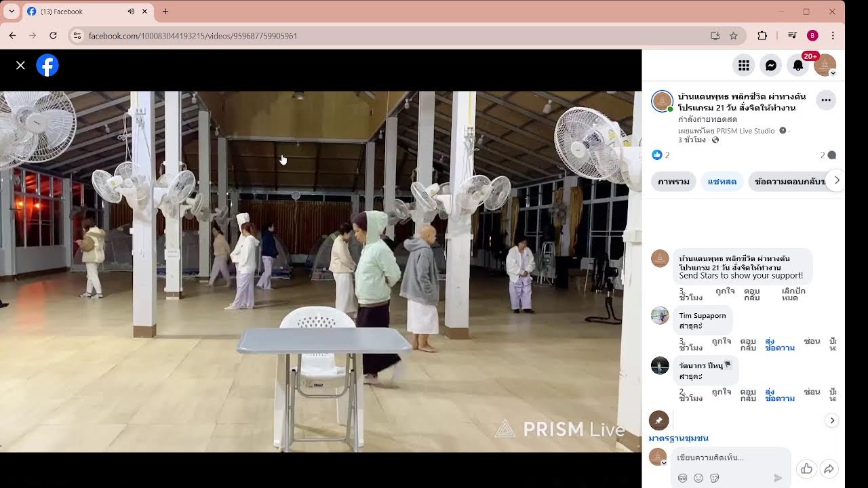The width and height of the screenshot is (868, 488).
Task: Click the comment count bubble icon
Action: tap(832, 155)
